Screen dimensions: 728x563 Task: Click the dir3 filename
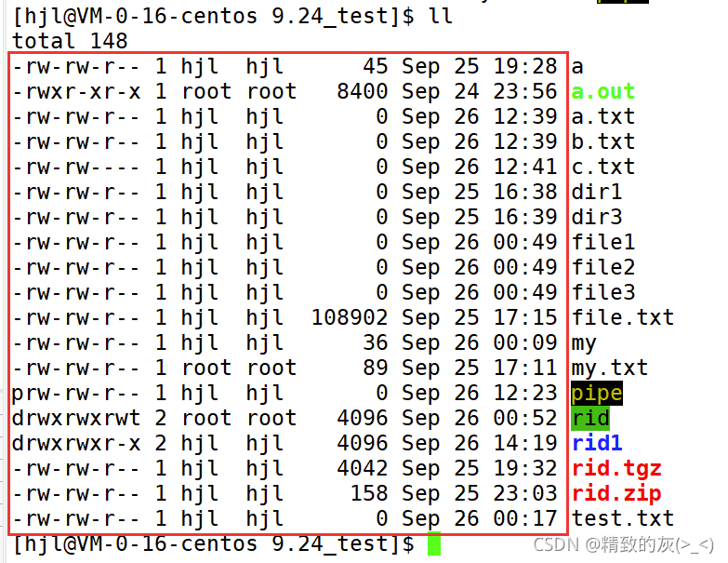click(x=596, y=217)
